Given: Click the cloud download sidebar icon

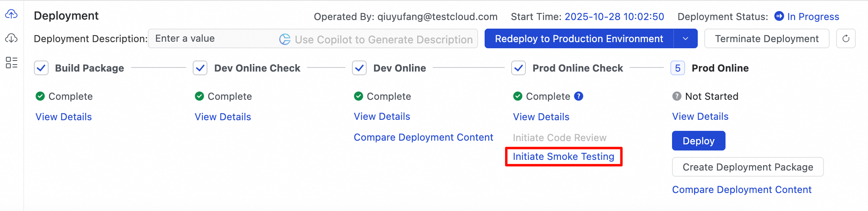Looking at the screenshot, I should [x=11, y=38].
